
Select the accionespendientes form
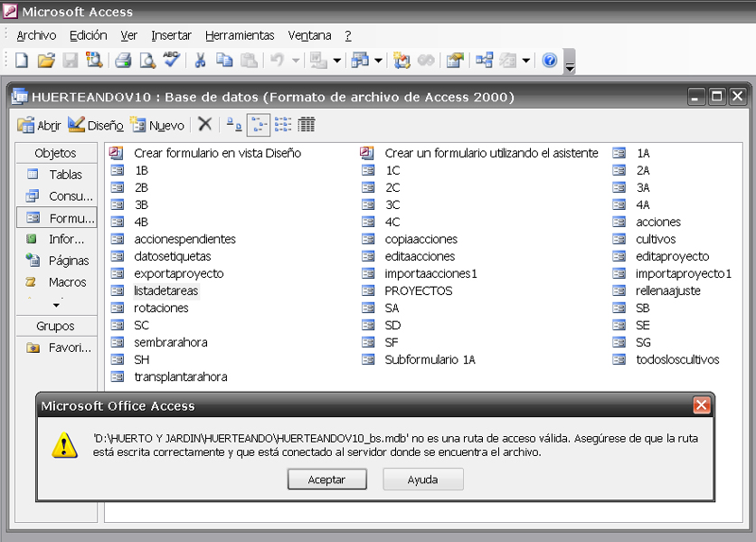click(x=173, y=239)
